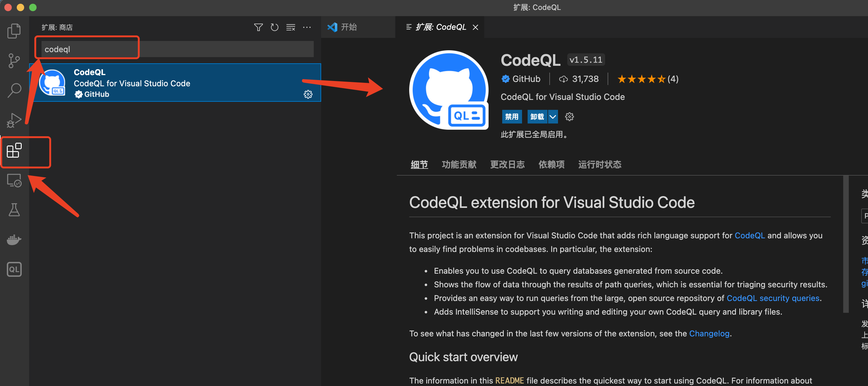
Task: Click the CodeQL extension list thumbnail icon
Action: [52, 83]
